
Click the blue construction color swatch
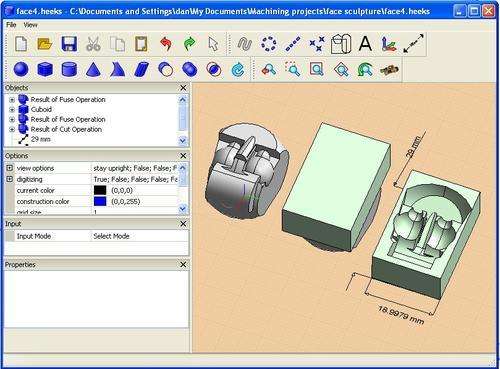pyautogui.click(x=100, y=201)
